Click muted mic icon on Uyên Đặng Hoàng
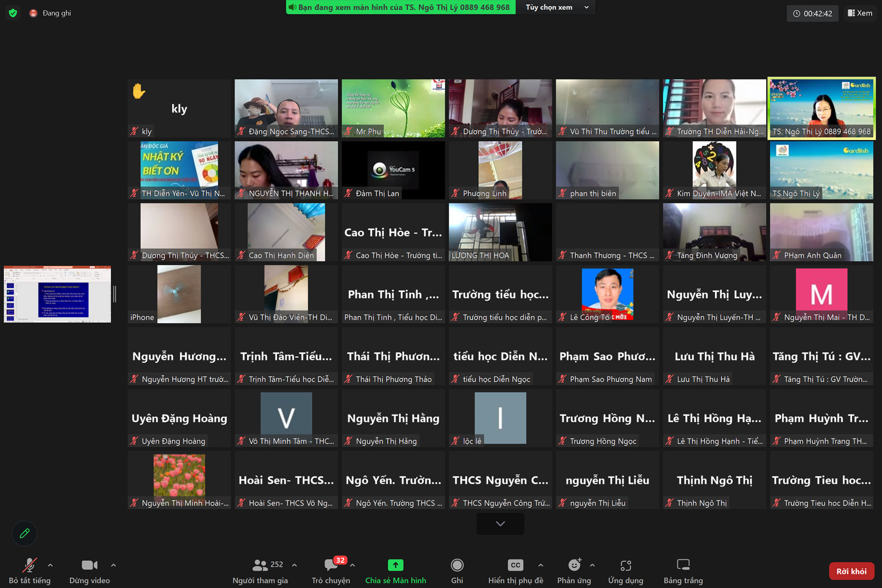 point(134,441)
